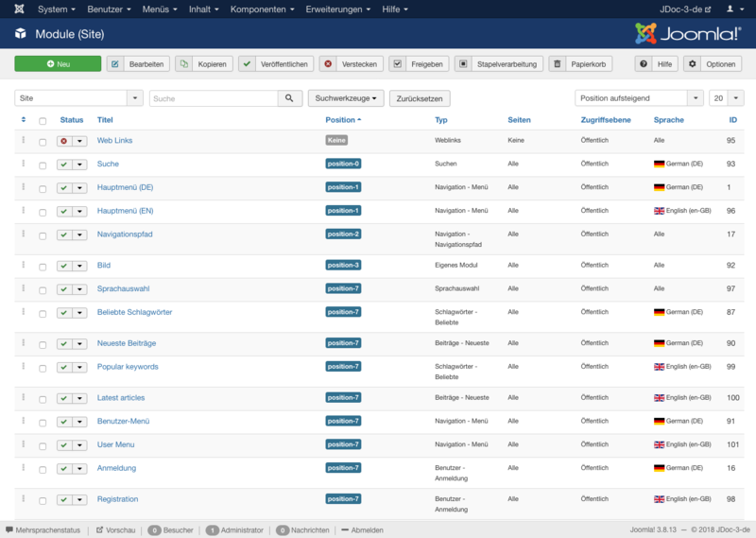The image size is (756, 538).
Task: Tick the checkbox for Sprachauswahl module
Action: point(43,290)
